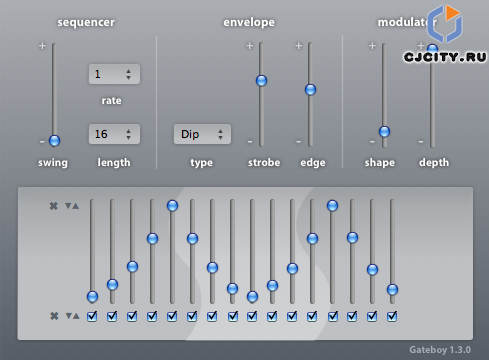Click the X reset icon beside step sliders
489x360 pixels.
tap(53, 206)
